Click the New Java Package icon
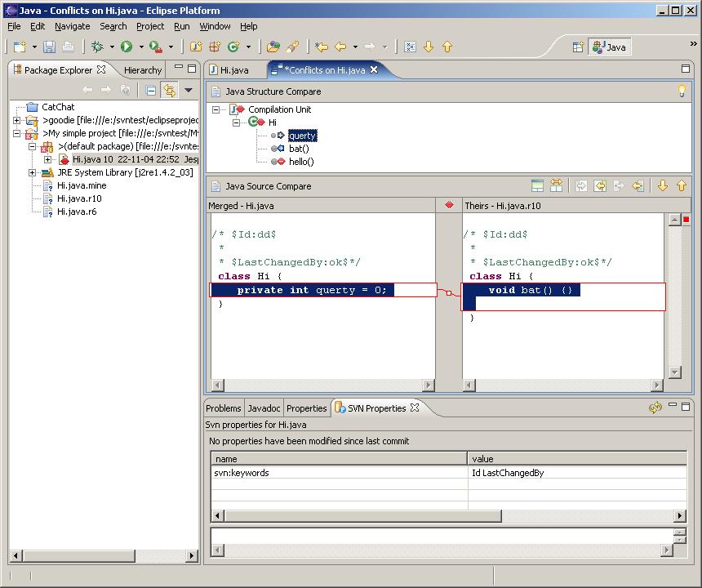Image resolution: width=702 pixels, height=588 pixels. click(x=215, y=47)
